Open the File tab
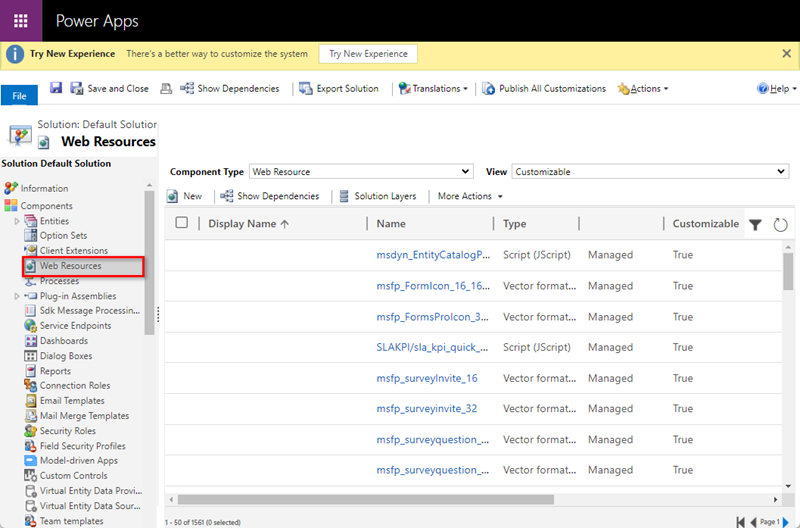The width and height of the screenshot is (800, 528). (19, 95)
